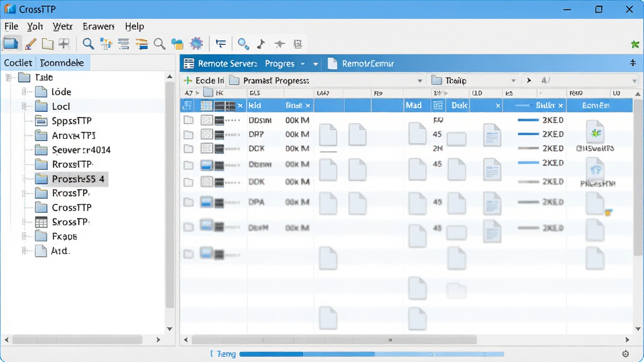Click the green puzzle icon at toolbar right
Image resolution: width=644 pixels, height=362 pixels.
coord(635,44)
